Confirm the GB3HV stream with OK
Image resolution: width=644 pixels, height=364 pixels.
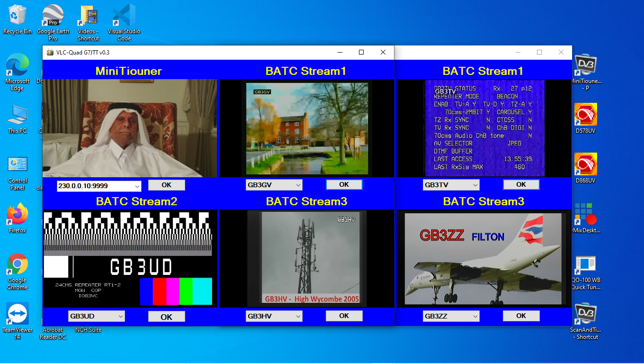344,316
